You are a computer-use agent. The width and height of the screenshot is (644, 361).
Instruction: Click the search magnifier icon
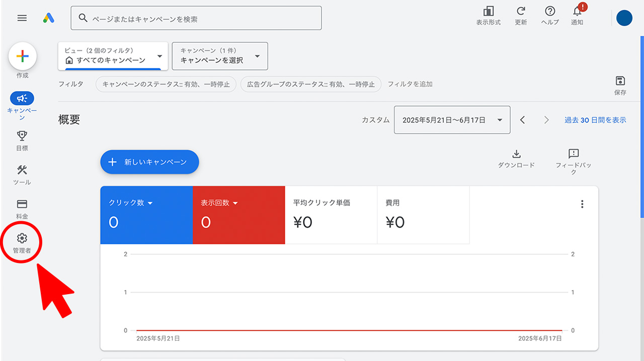tap(83, 19)
